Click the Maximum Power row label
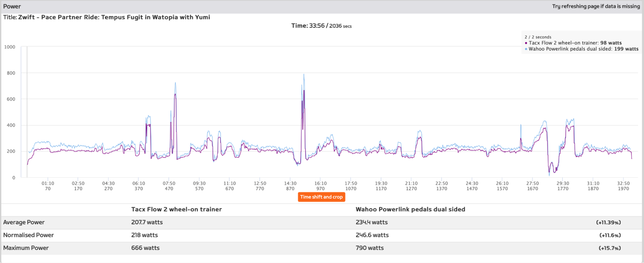 (x=26, y=248)
